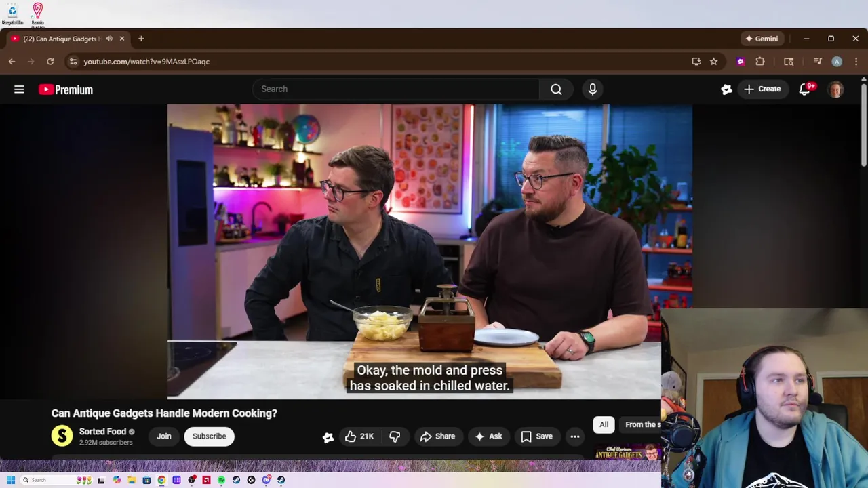Click Windows taskbar search box
Image resolution: width=868 pixels, height=488 pixels.
pos(56,480)
